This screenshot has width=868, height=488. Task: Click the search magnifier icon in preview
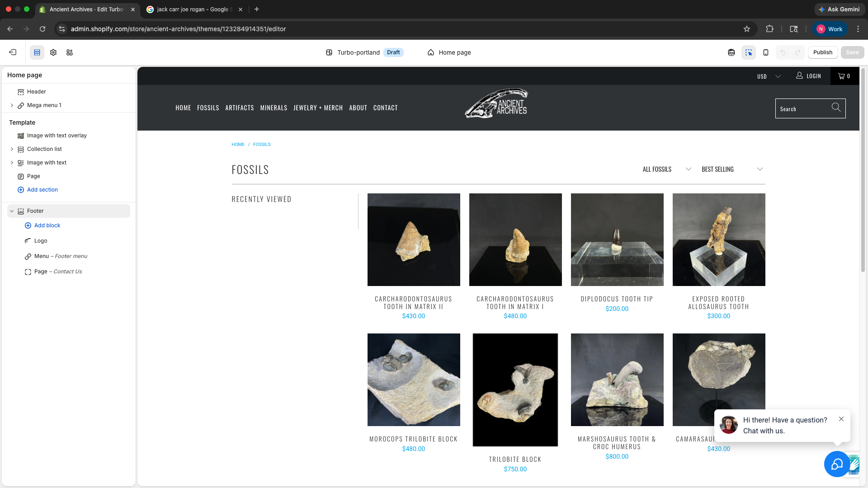click(x=836, y=108)
